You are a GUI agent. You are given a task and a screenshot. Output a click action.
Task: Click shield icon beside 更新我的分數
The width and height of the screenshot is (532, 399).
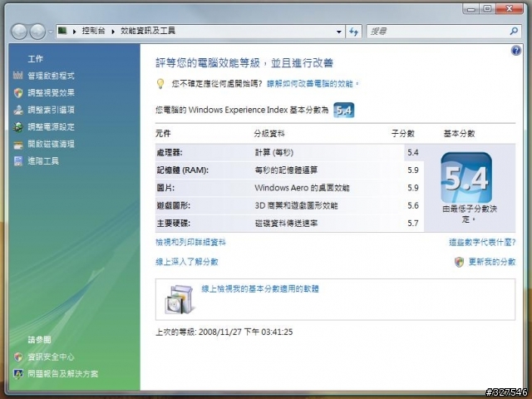(459, 262)
